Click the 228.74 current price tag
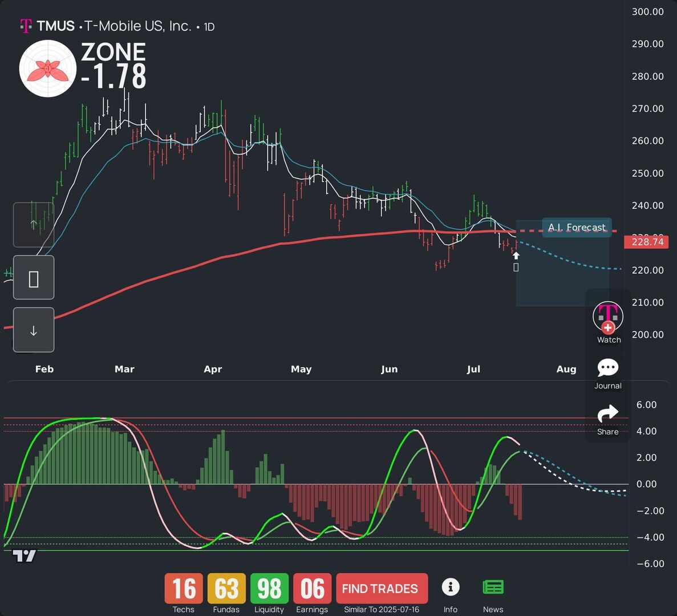Image resolution: width=677 pixels, height=616 pixels. point(646,242)
